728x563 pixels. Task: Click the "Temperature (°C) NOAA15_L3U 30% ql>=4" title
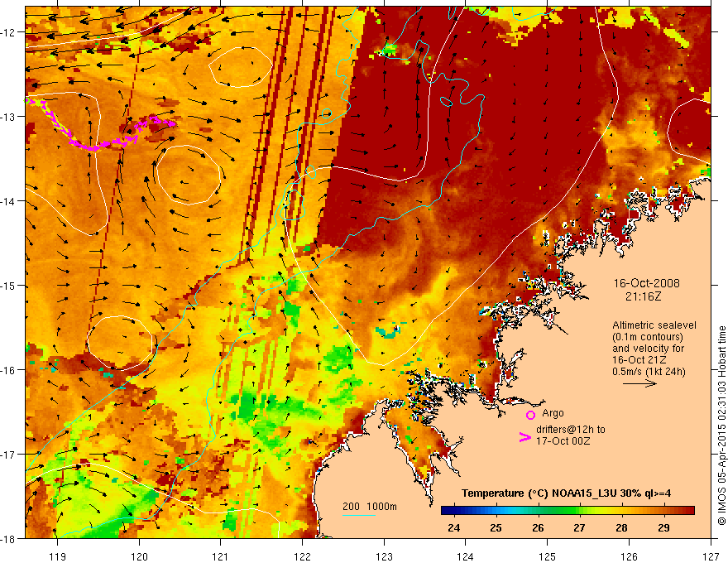pyautogui.click(x=566, y=493)
